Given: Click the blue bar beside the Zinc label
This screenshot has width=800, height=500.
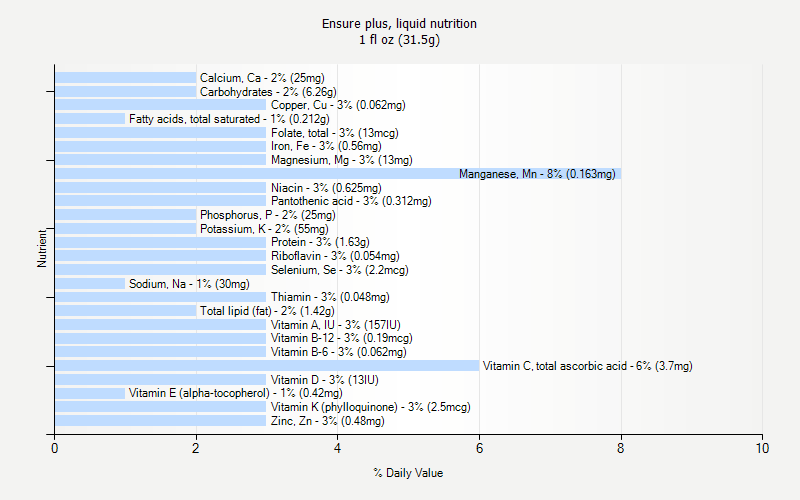Looking at the screenshot, I should pyautogui.click(x=161, y=420).
